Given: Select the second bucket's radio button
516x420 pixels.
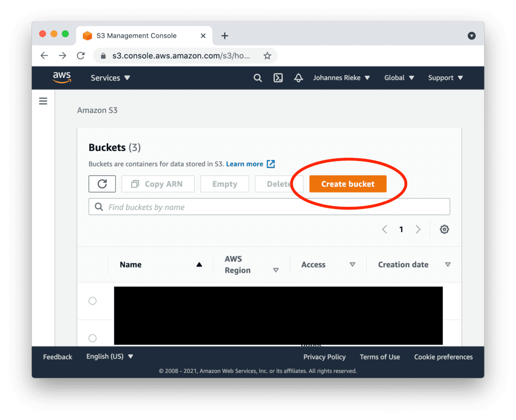Looking at the screenshot, I should point(93,338).
